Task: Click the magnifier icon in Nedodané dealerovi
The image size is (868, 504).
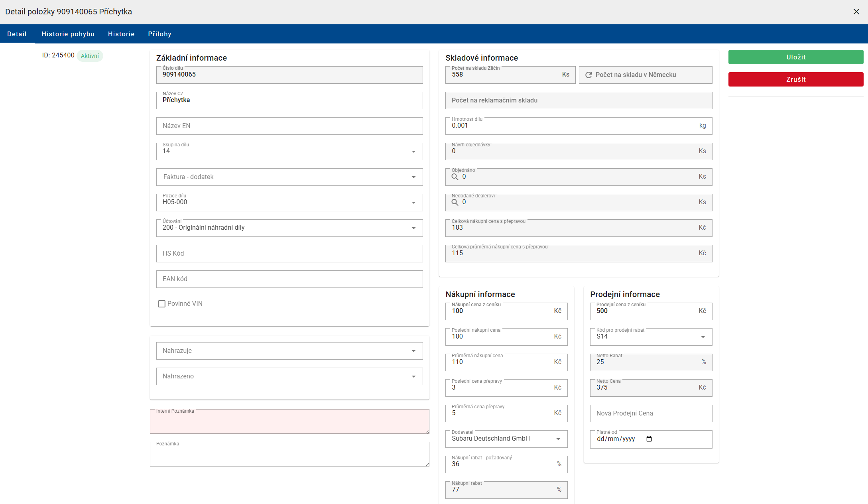Action: click(x=455, y=202)
